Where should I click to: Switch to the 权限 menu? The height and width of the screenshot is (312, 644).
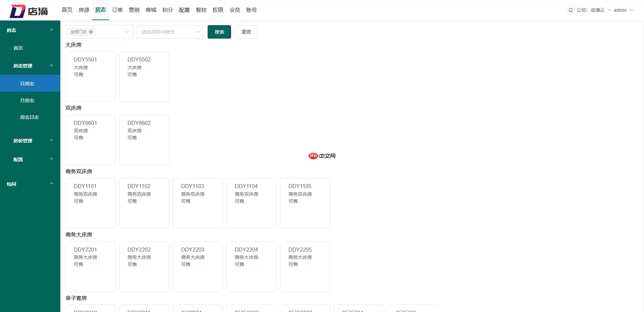click(218, 10)
